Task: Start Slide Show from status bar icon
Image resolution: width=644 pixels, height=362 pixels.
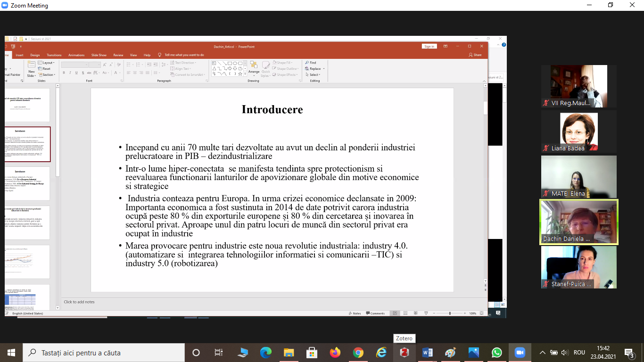Action: pyautogui.click(x=426, y=313)
